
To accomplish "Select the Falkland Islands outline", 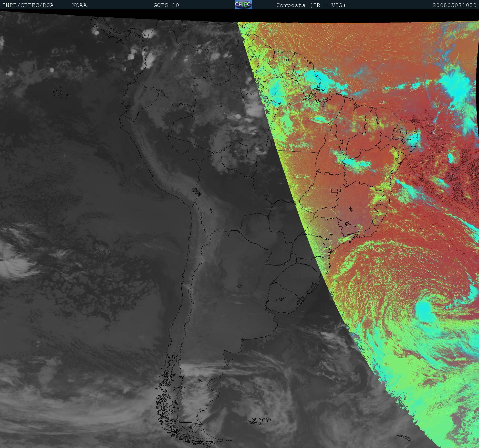I will coord(259,419).
